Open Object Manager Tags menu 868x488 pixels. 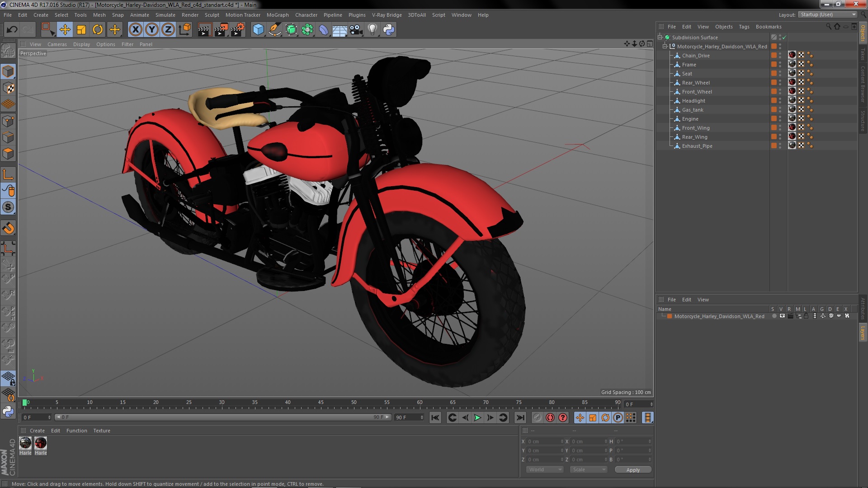coord(744,27)
